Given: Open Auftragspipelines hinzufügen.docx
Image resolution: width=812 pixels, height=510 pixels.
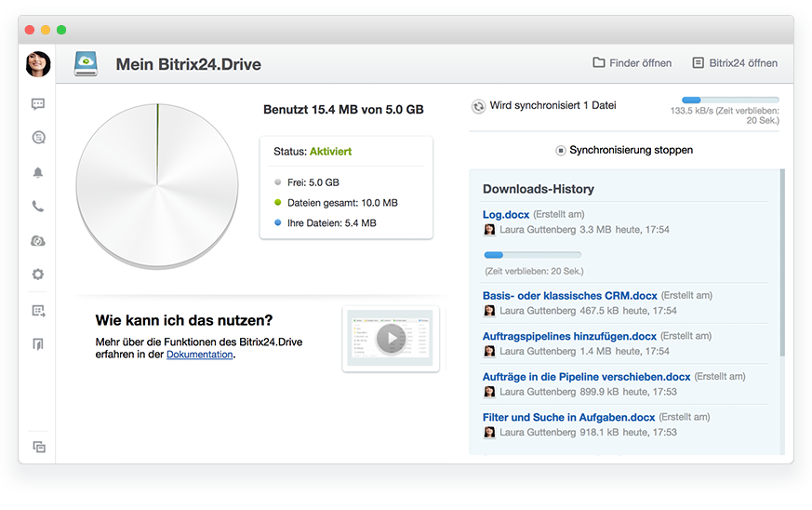Looking at the screenshot, I should (569, 336).
